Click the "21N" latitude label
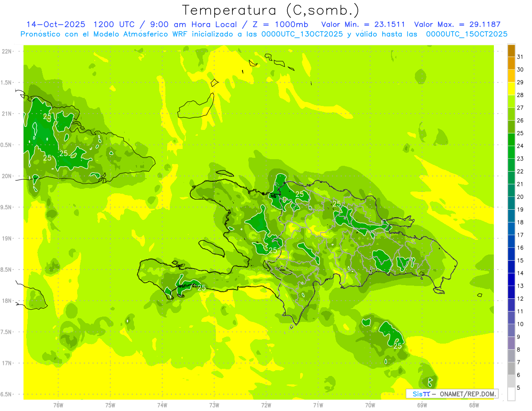 pos(8,114)
